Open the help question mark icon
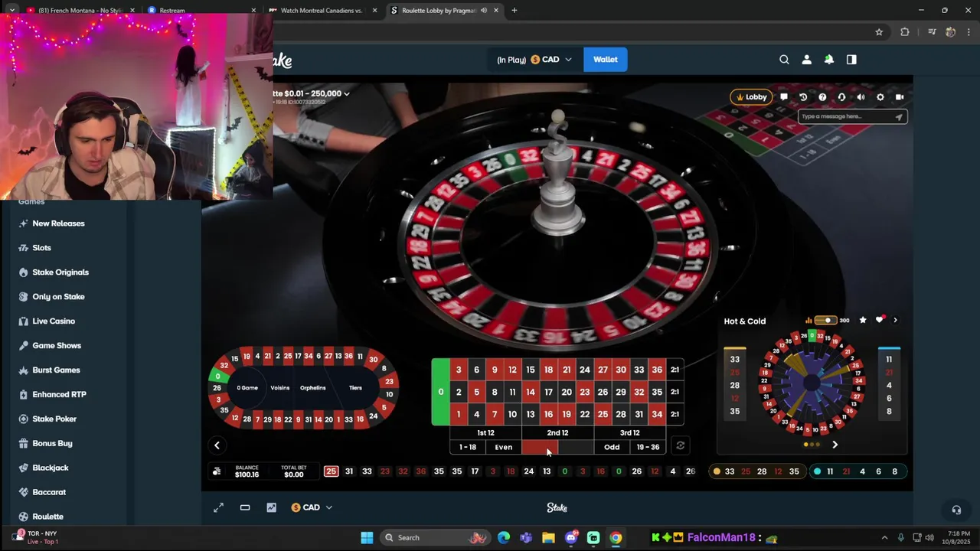Viewport: 980px width, 551px height. point(822,97)
